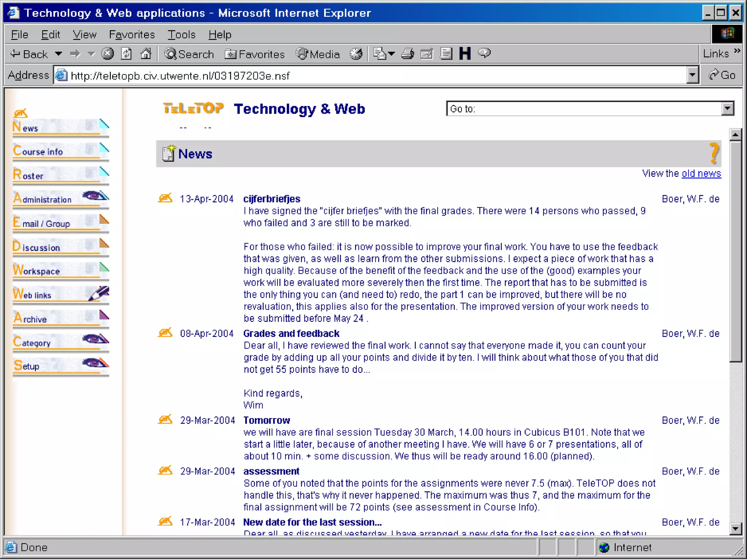
Task: Open the Tools menu
Action: coord(181,35)
